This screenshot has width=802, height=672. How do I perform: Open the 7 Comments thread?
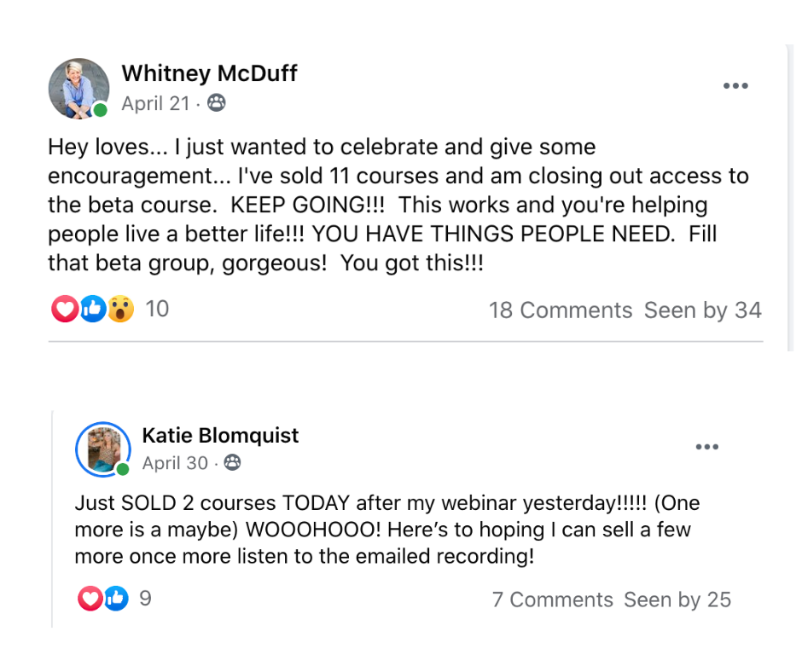(552, 600)
